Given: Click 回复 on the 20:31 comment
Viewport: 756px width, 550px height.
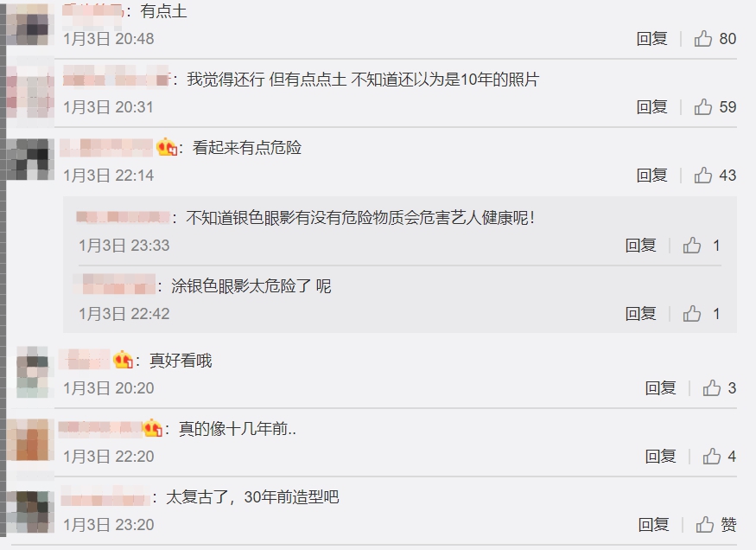Looking at the screenshot, I should pyautogui.click(x=651, y=106).
